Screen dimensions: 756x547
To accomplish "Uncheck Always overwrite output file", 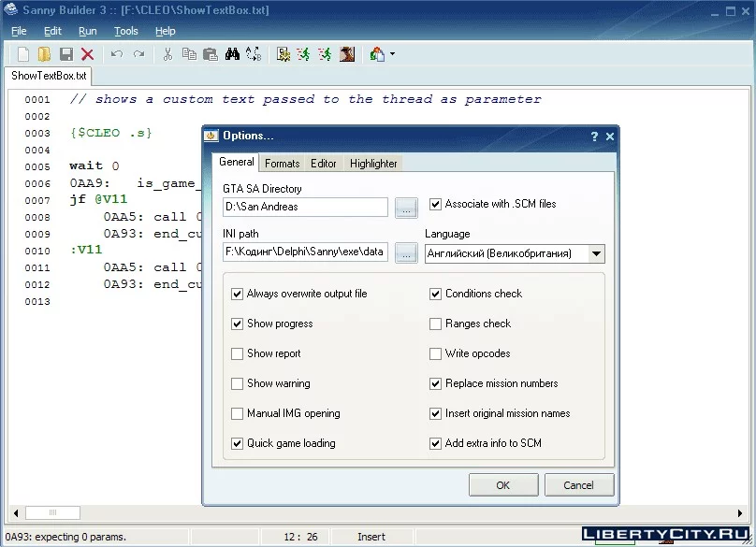I will click(237, 294).
